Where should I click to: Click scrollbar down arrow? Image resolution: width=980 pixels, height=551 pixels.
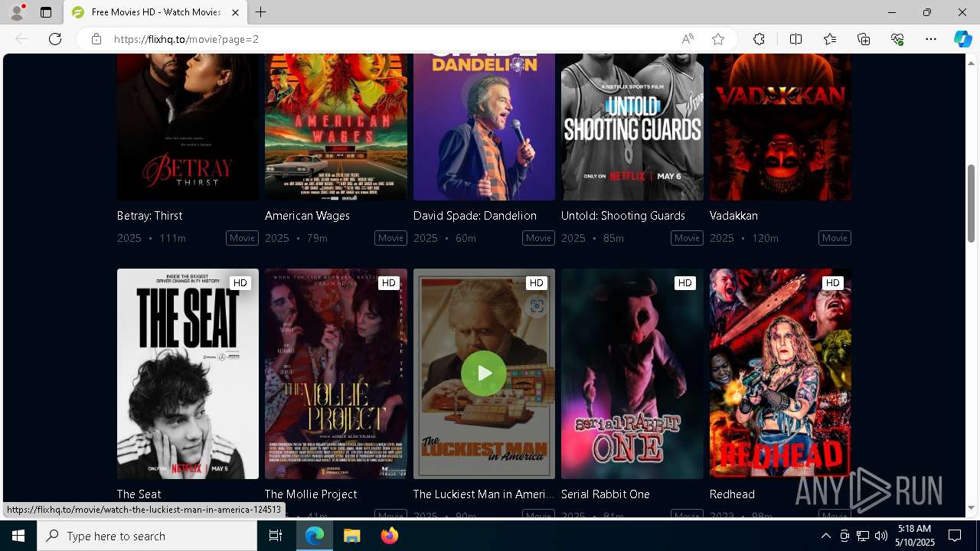click(972, 507)
